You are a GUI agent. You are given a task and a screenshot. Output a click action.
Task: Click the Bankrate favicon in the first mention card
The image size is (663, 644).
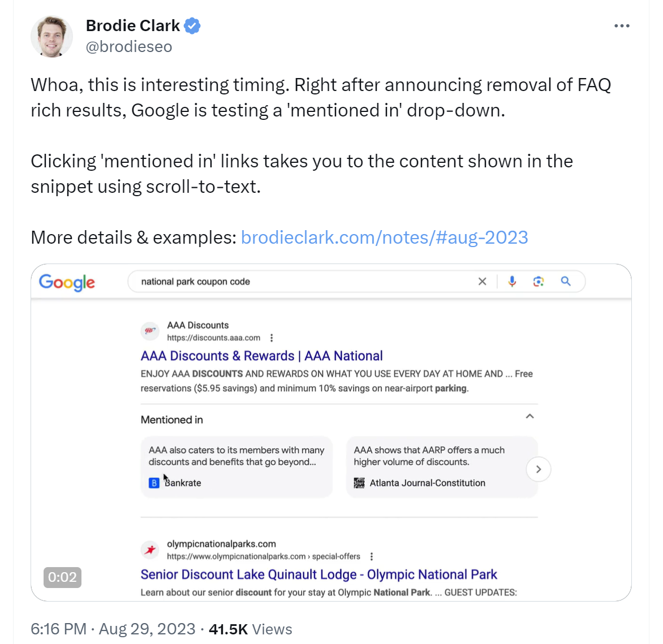(x=153, y=483)
